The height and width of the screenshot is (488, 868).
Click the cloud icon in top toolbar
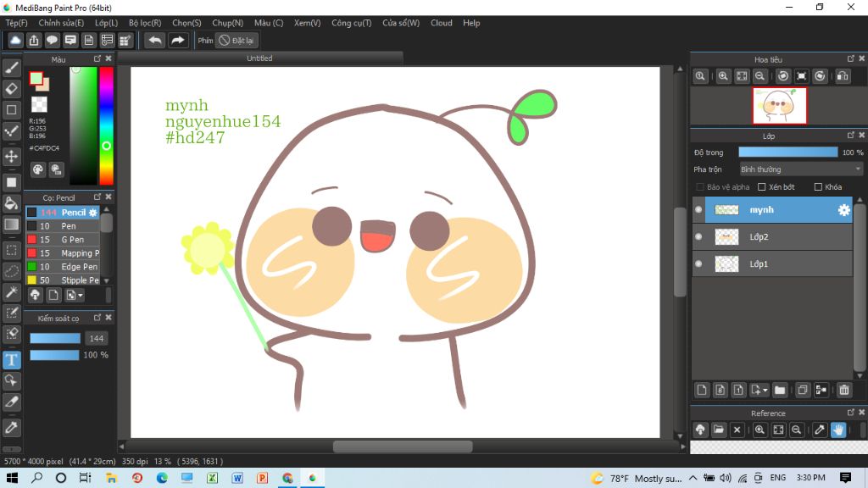(15, 41)
